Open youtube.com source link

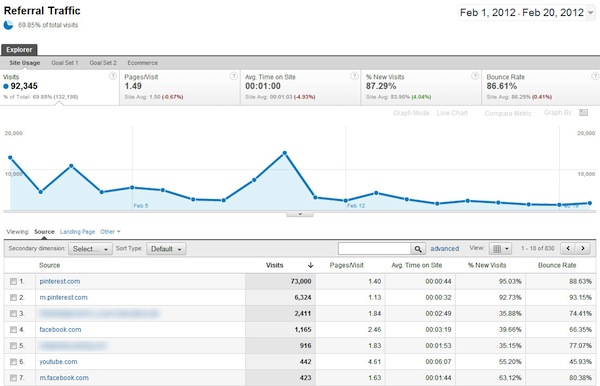coord(58,362)
